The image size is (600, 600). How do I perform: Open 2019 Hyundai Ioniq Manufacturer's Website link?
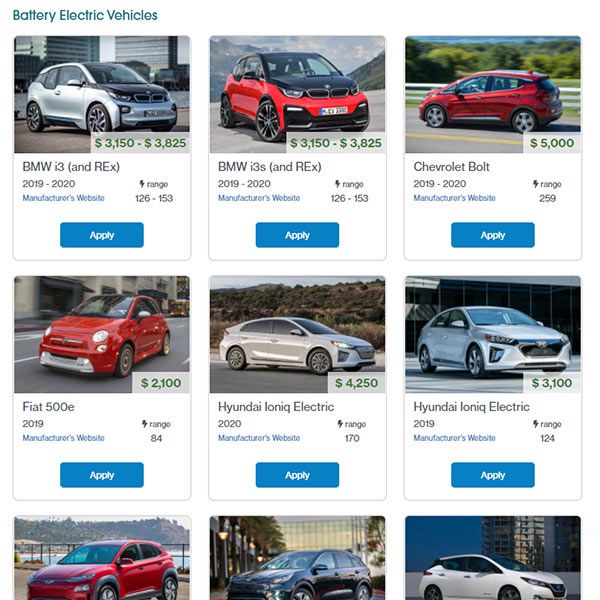coord(455,438)
